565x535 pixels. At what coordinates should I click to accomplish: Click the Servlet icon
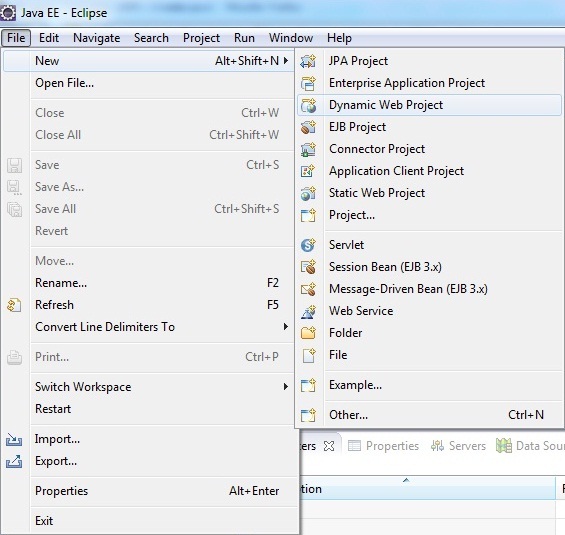click(308, 245)
